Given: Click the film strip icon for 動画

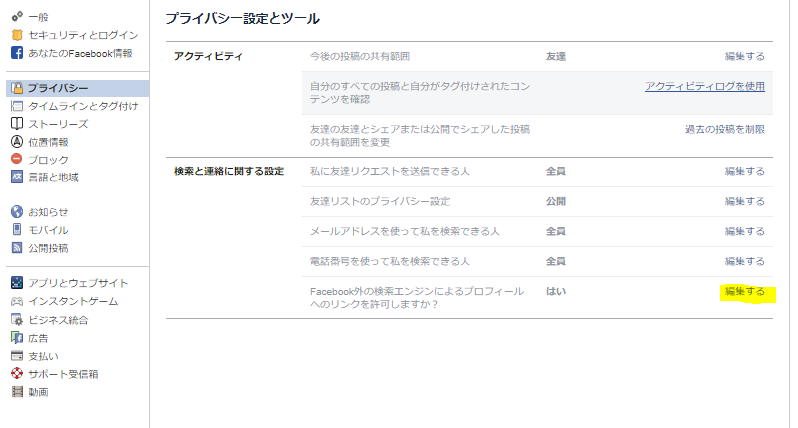Looking at the screenshot, I should coord(17,392).
